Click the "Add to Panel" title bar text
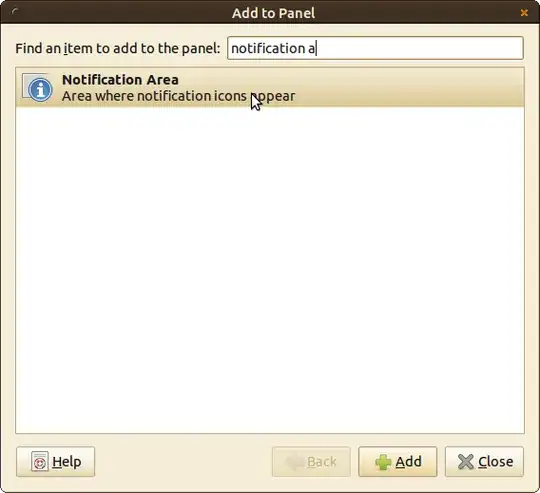This screenshot has width=540, height=493. pos(273,13)
